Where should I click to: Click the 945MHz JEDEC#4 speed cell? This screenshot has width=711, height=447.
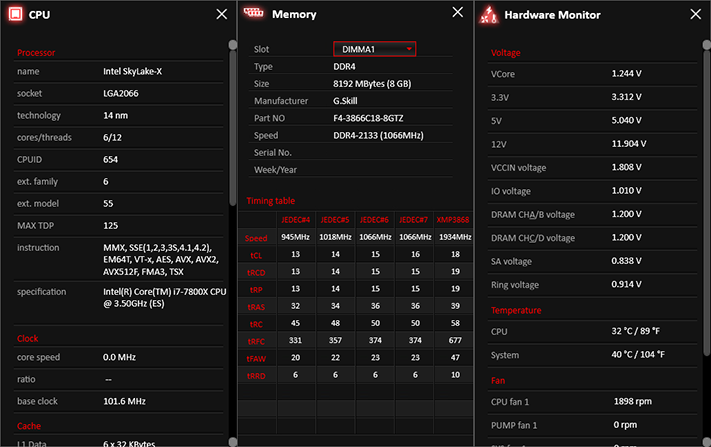(296, 237)
